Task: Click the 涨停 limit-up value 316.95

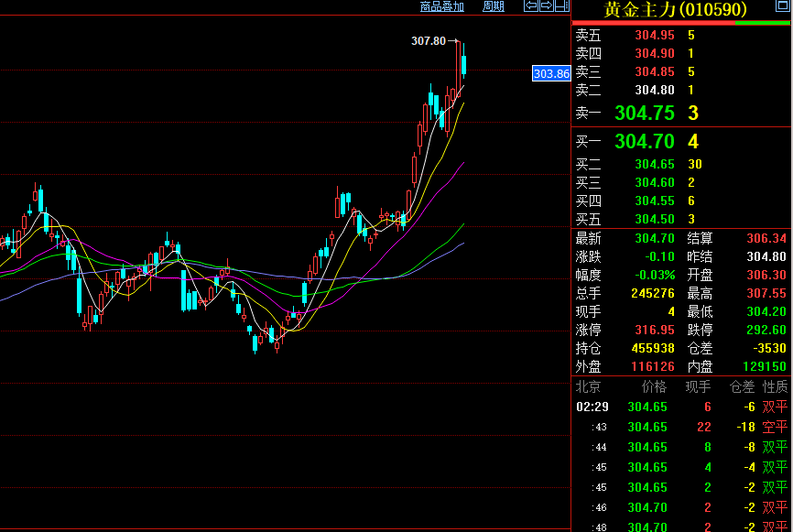Action: pyautogui.click(x=655, y=330)
